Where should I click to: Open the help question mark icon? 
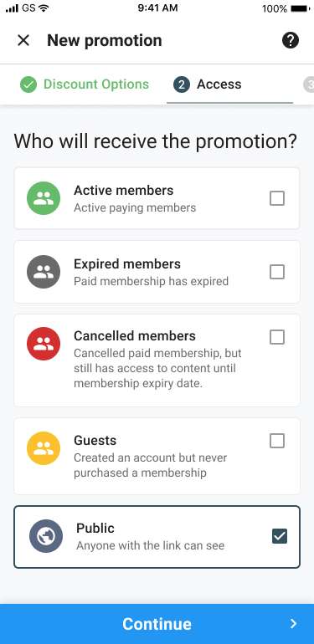(x=291, y=40)
